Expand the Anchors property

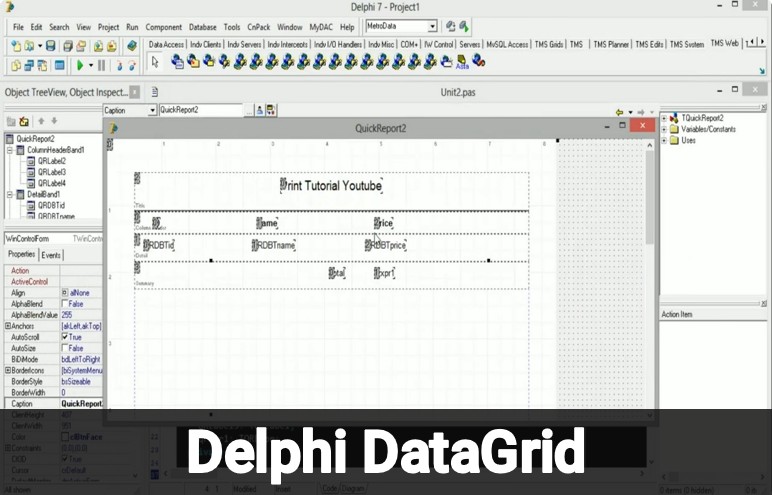point(8,326)
